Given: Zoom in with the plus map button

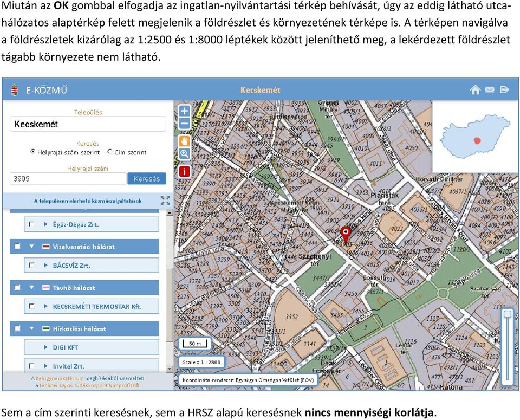Looking at the screenshot, I should [x=184, y=111].
